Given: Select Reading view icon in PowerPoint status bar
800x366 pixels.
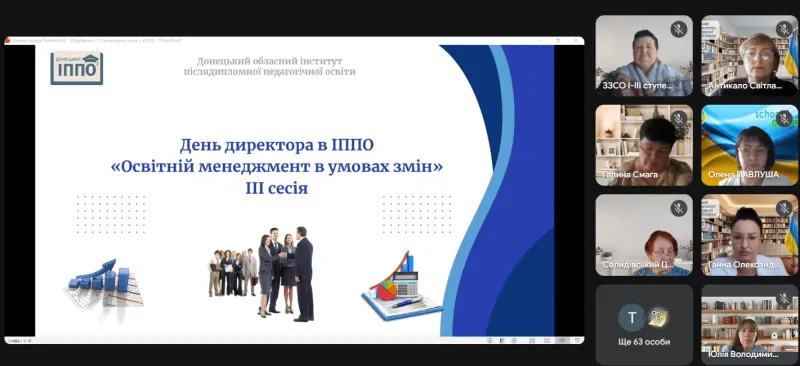Looking at the screenshot, I should click(562, 340).
